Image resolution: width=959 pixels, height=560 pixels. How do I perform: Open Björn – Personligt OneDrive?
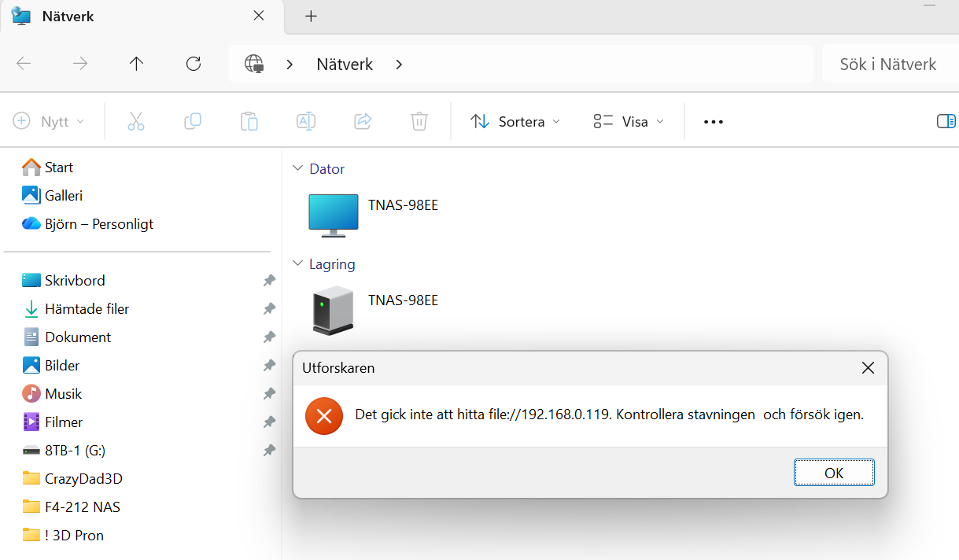[x=87, y=223]
